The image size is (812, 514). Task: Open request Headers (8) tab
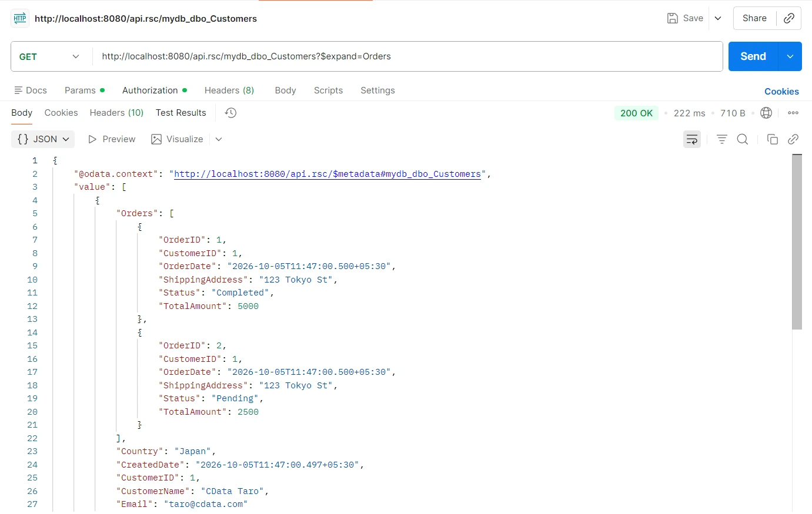click(229, 90)
